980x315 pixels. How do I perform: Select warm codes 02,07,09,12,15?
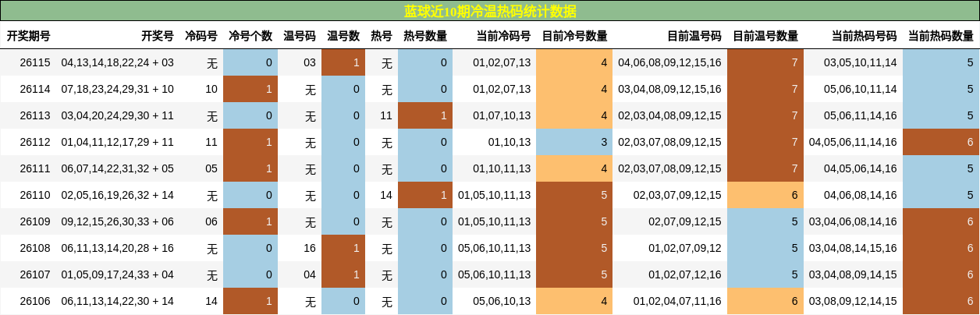tap(685, 221)
